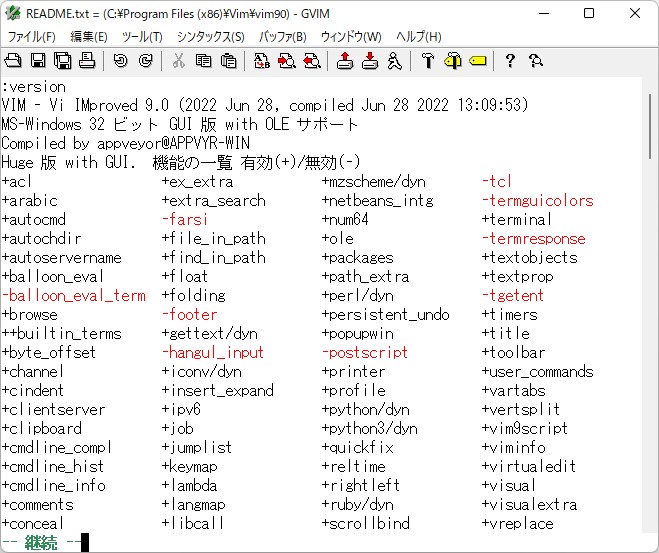This screenshot has width=659, height=553.
Task: Click the +scrollbind feature text
Action: pos(366,523)
